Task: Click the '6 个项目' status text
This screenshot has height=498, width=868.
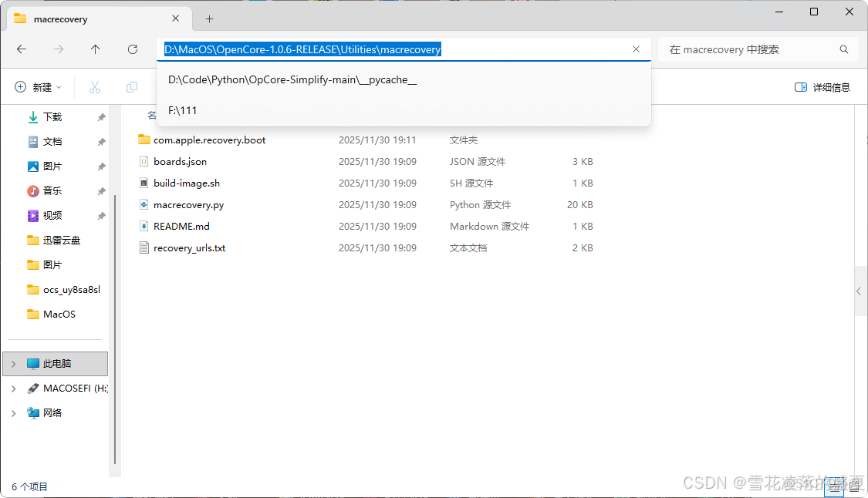Action: [29, 486]
